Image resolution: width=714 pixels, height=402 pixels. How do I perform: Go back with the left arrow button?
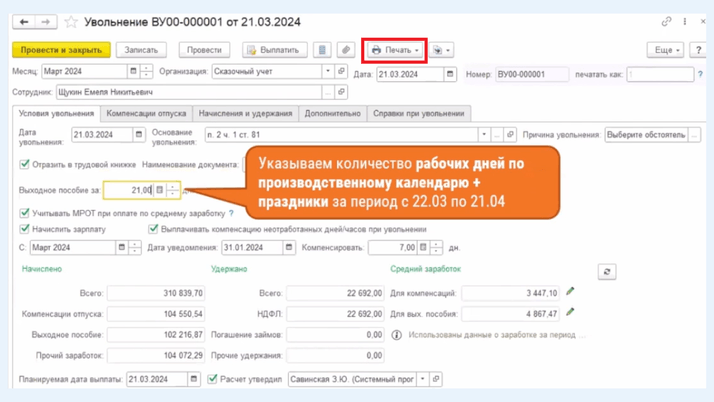24,22
